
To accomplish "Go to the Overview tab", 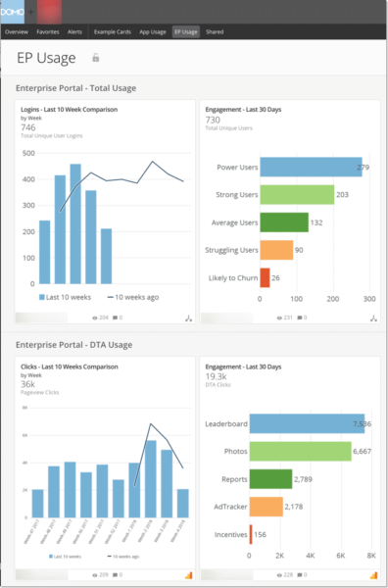I will (17, 32).
